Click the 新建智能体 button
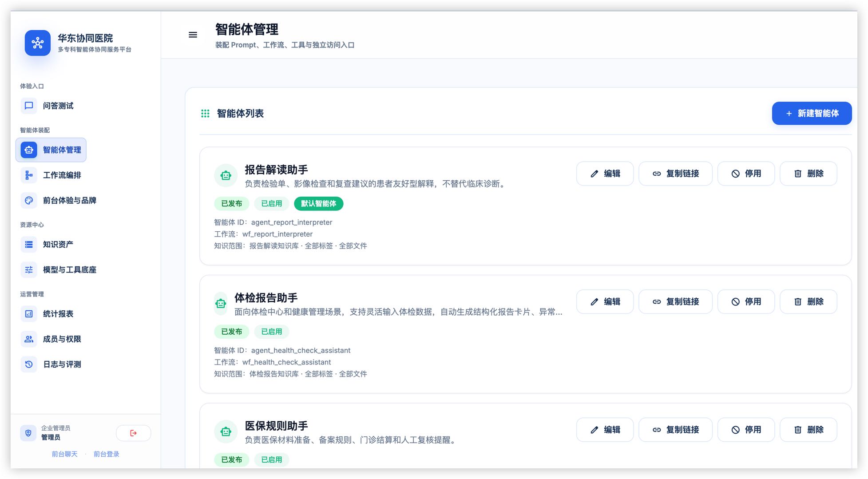The width and height of the screenshot is (868, 479). tap(812, 113)
